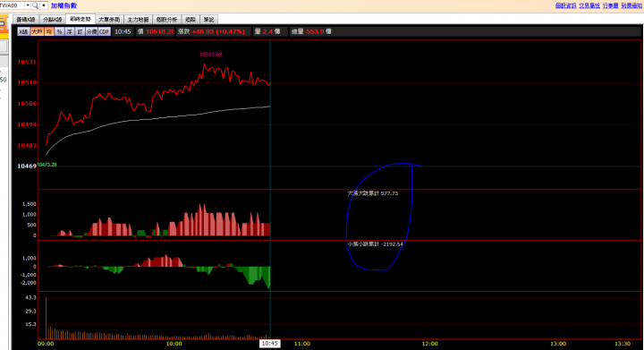Open the last link in the top-right group
This screenshot has width=644, height=350.
(631, 5)
